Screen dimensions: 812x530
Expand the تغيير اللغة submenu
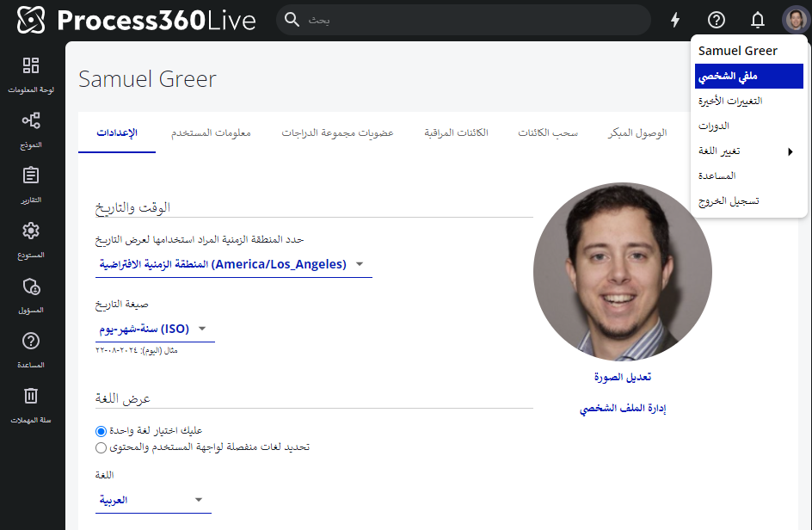click(748, 151)
